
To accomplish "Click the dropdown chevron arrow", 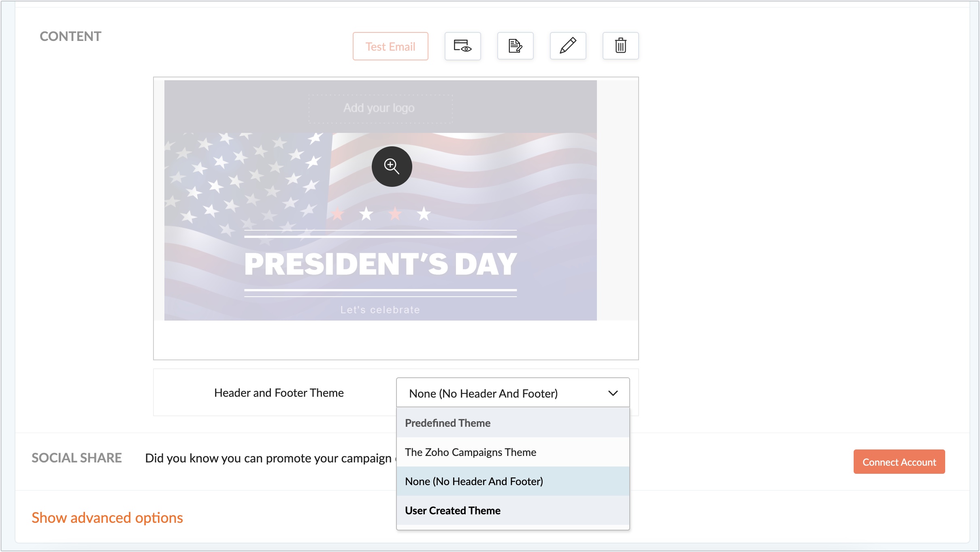I will (613, 393).
